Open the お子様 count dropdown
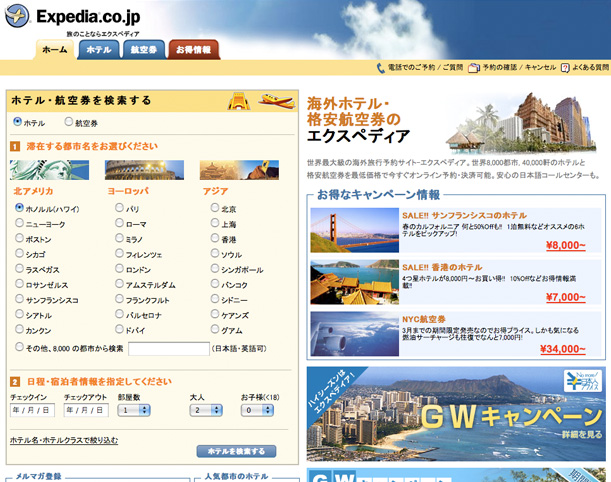The width and height of the screenshot is (611, 482). point(257,410)
